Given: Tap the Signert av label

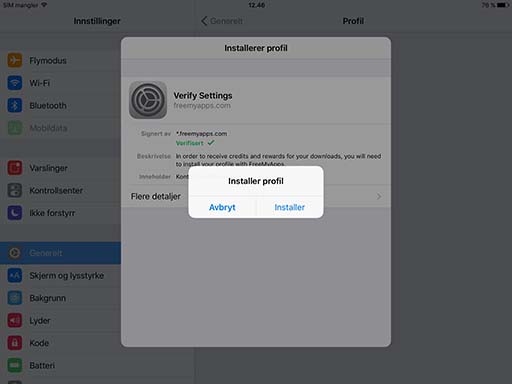Looking at the screenshot, I should click(x=156, y=134).
